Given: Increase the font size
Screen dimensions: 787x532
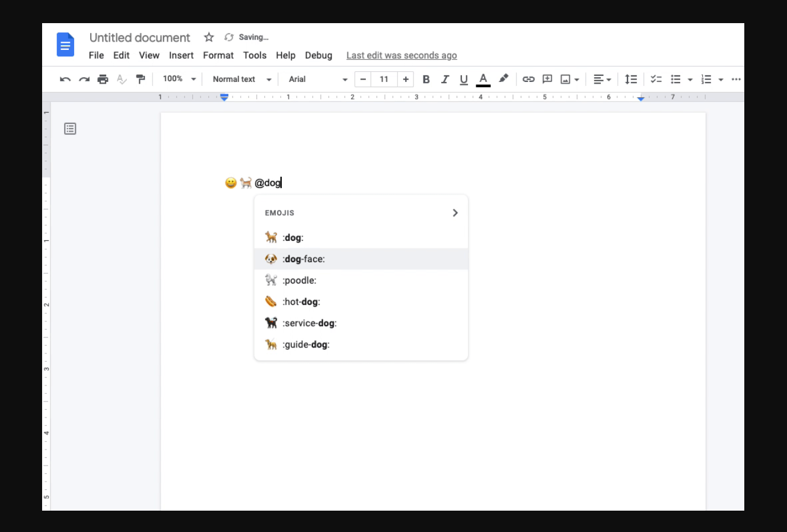Looking at the screenshot, I should click(x=406, y=79).
